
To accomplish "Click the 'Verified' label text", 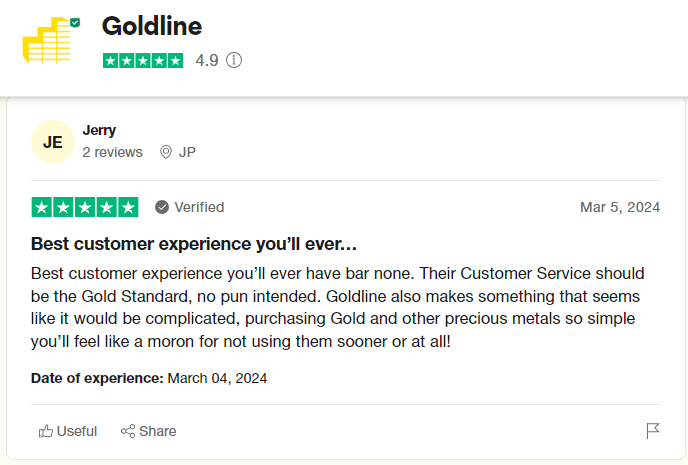I will [x=199, y=207].
